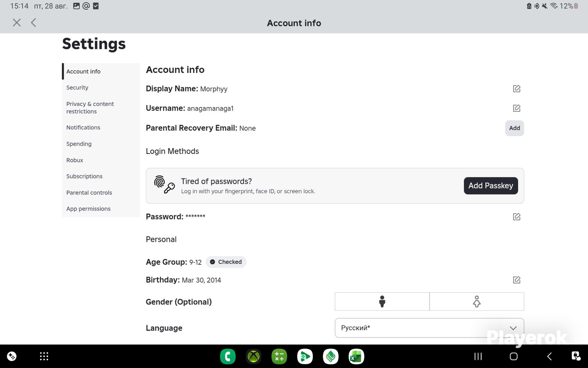Open the green leaf app in taskbar
The image size is (588, 368).
click(x=331, y=356)
